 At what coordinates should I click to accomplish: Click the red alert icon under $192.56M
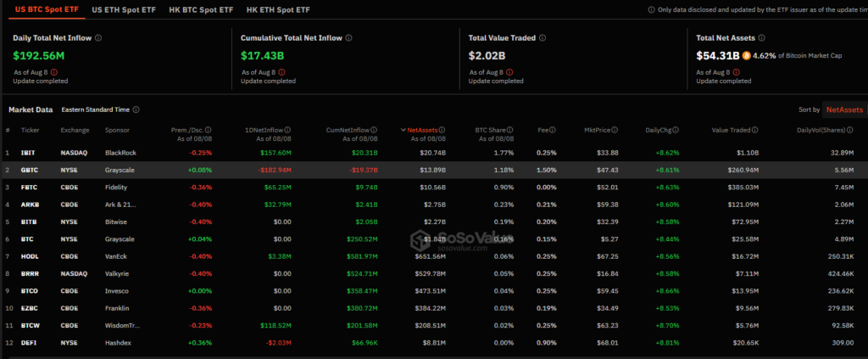54,72
